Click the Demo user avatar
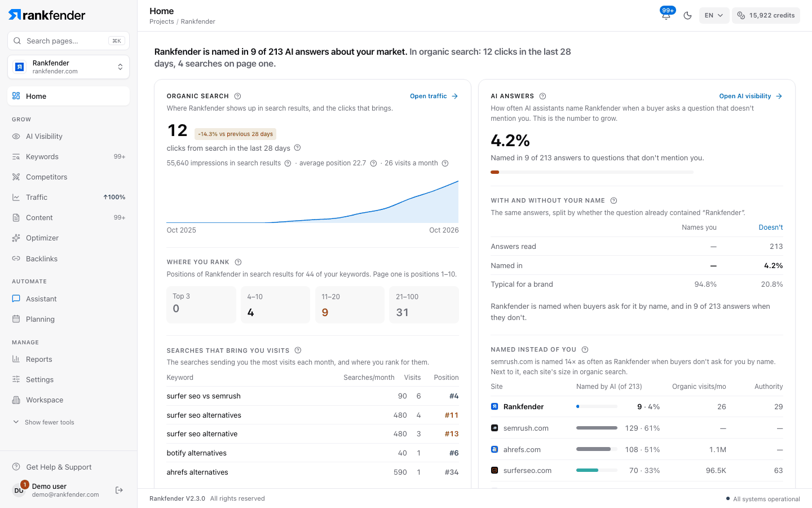The height and width of the screenshot is (508, 812). pos(19,490)
